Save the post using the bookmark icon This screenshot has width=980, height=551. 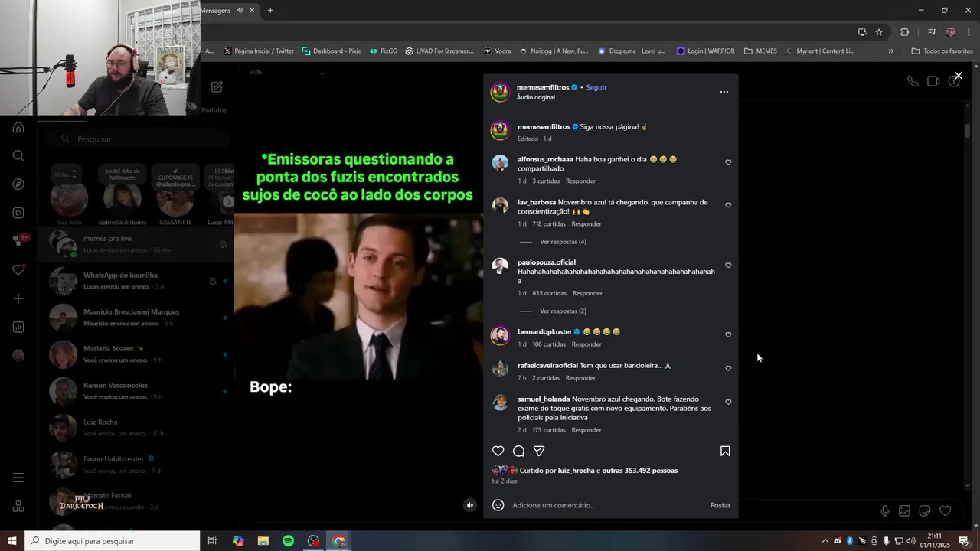725,452
